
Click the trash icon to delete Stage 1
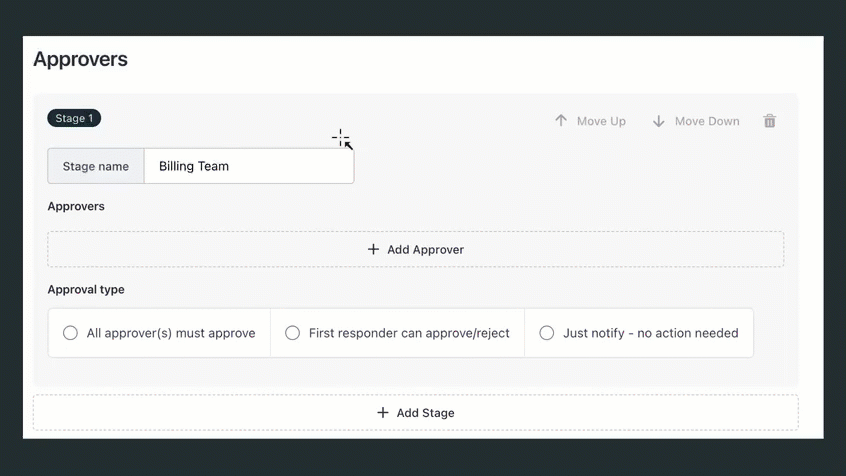pos(769,121)
